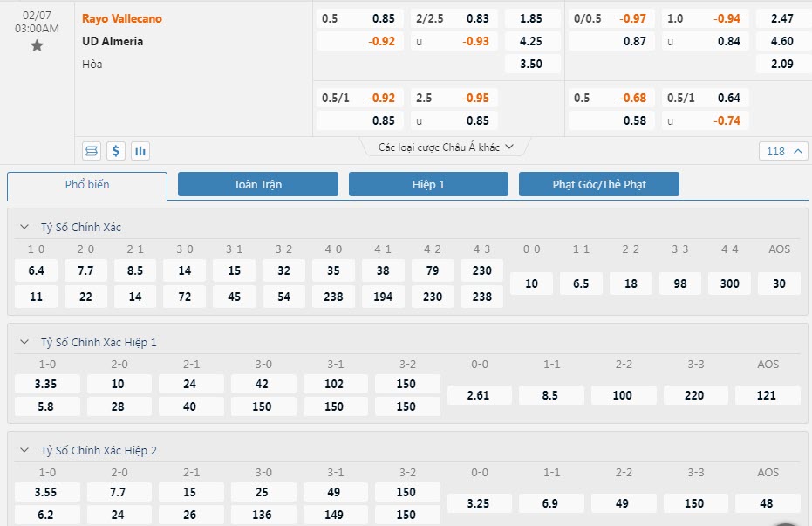Open the Phạt Góc/Thẻ Phạt tab
Screen dimensions: 812x526
(x=599, y=183)
